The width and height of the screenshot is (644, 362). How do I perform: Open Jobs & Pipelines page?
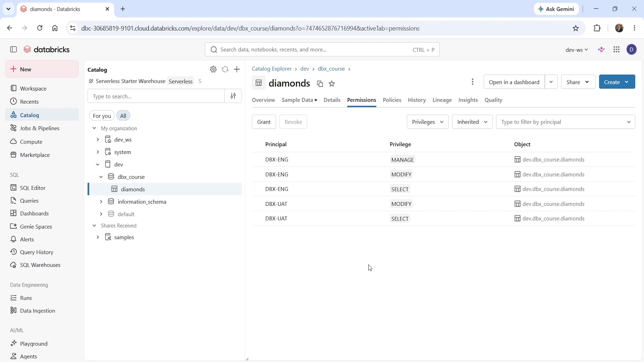(x=42, y=128)
